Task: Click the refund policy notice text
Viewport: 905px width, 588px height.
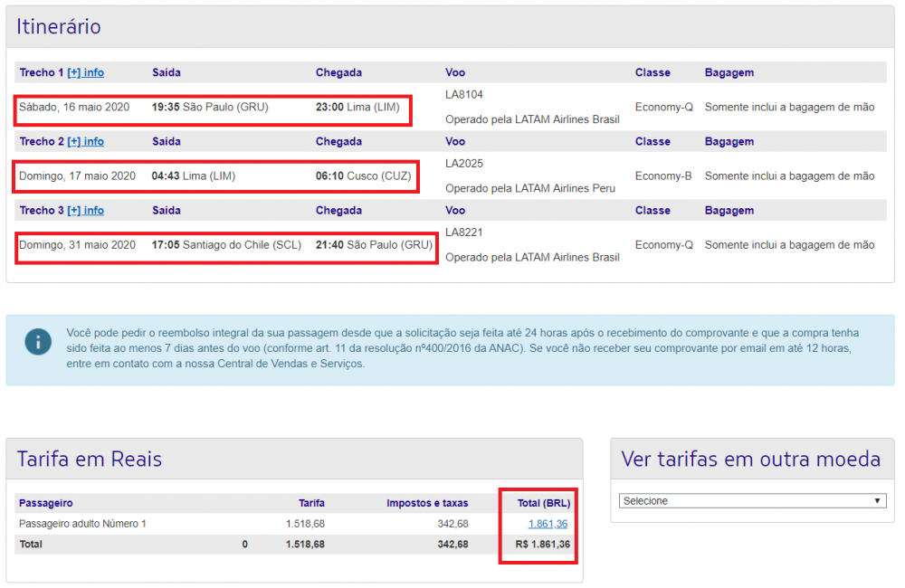Action: coord(462,348)
